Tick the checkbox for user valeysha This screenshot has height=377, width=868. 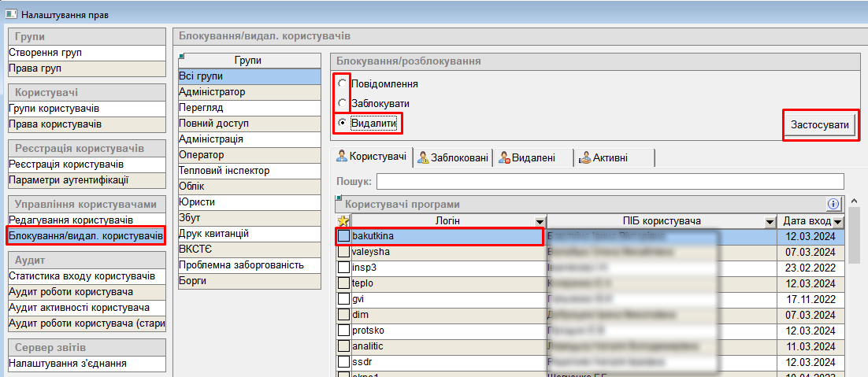[x=343, y=252]
